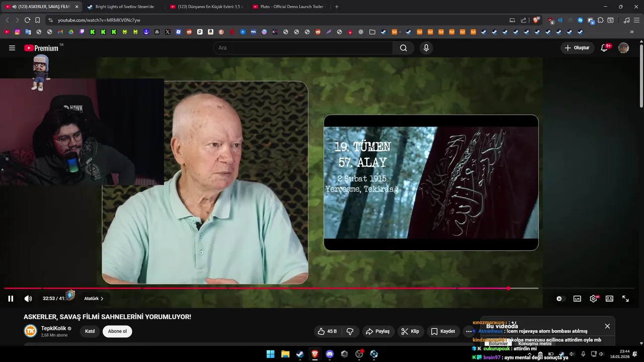This screenshot has height=362, width=644.
Task: Focus the YouTube search box labeled Ara
Action: [x=303, y=48]
